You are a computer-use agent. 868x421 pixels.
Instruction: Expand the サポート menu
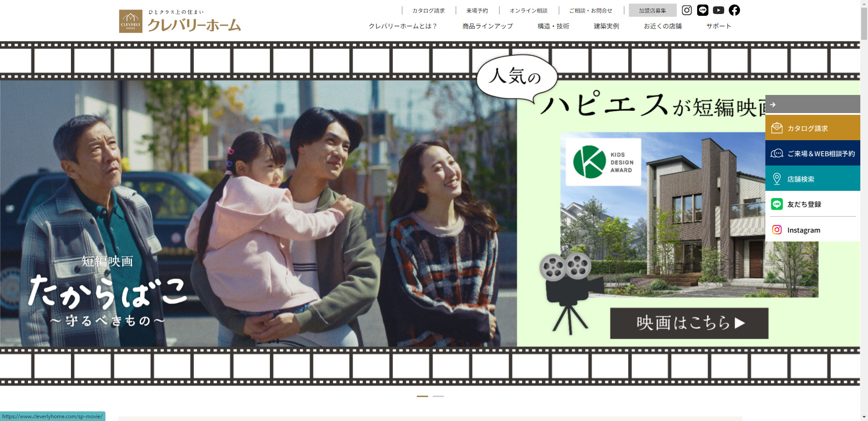pyautogui.click(x=718, y=26)
